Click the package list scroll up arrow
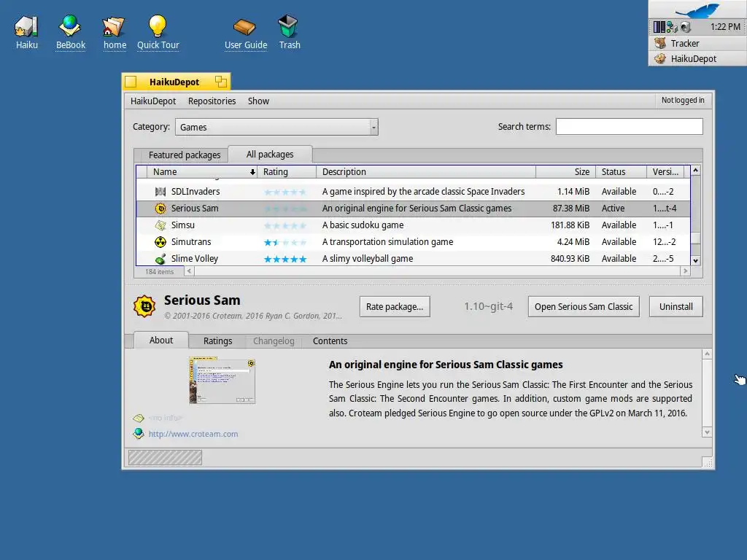This screenshot has width=747, height=560. [695, 170]
